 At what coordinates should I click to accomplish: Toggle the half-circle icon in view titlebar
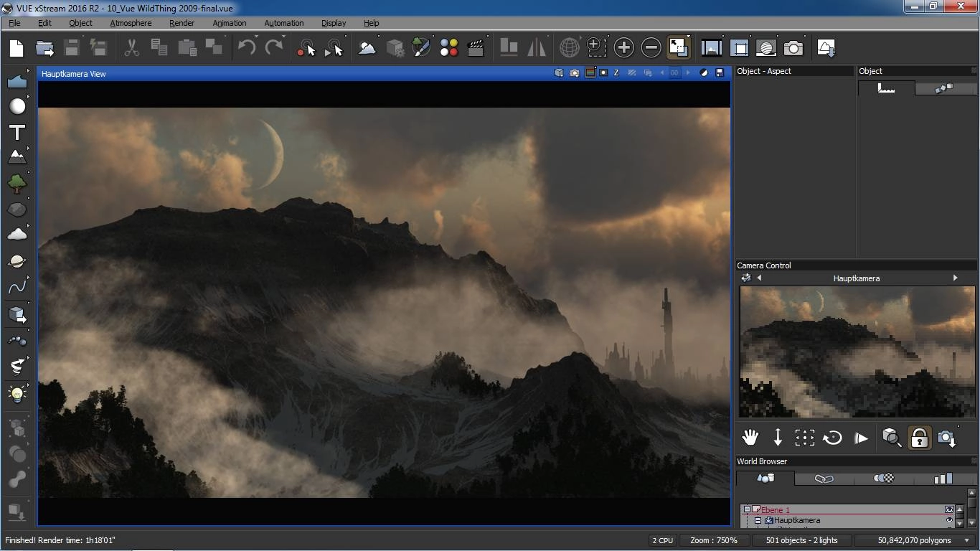coord(704,73)
